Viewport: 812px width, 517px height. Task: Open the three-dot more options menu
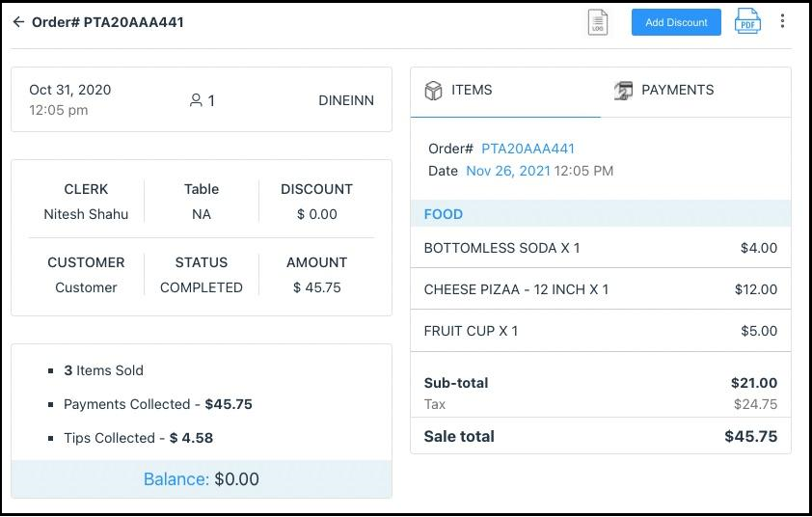782,21
